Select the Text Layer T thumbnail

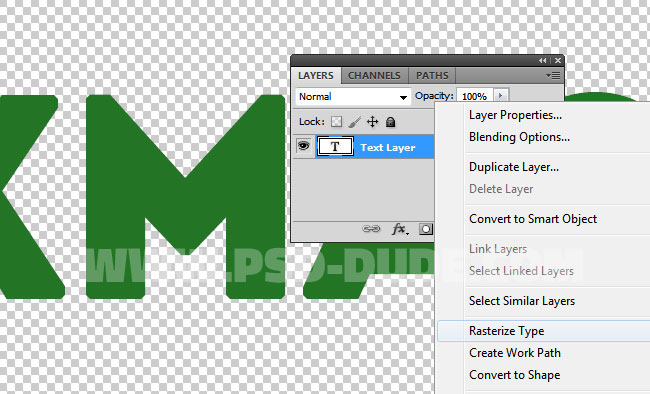tap(335, 146)
